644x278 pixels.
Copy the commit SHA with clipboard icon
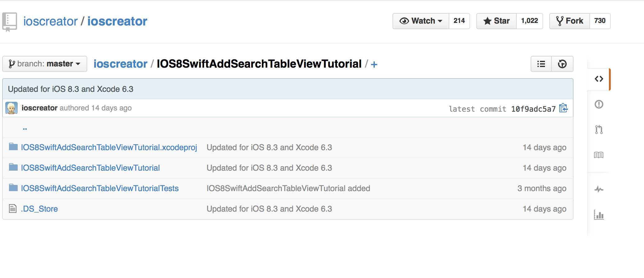(x=563, y=108)
